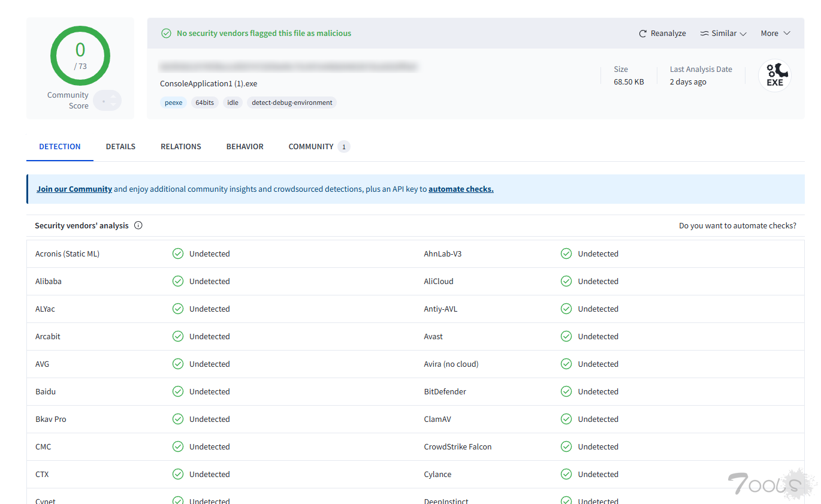Screen dimensions: 821x504
Task: Expand the More options menu
Action: (775, 34)
